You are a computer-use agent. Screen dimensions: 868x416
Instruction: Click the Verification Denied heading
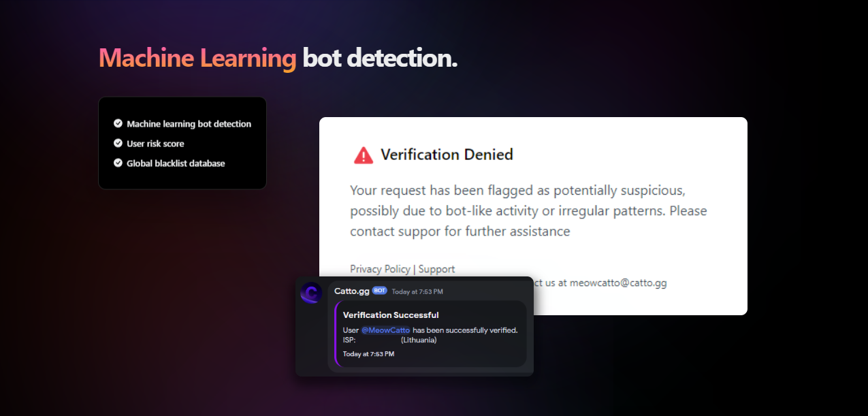coord(447,155)
